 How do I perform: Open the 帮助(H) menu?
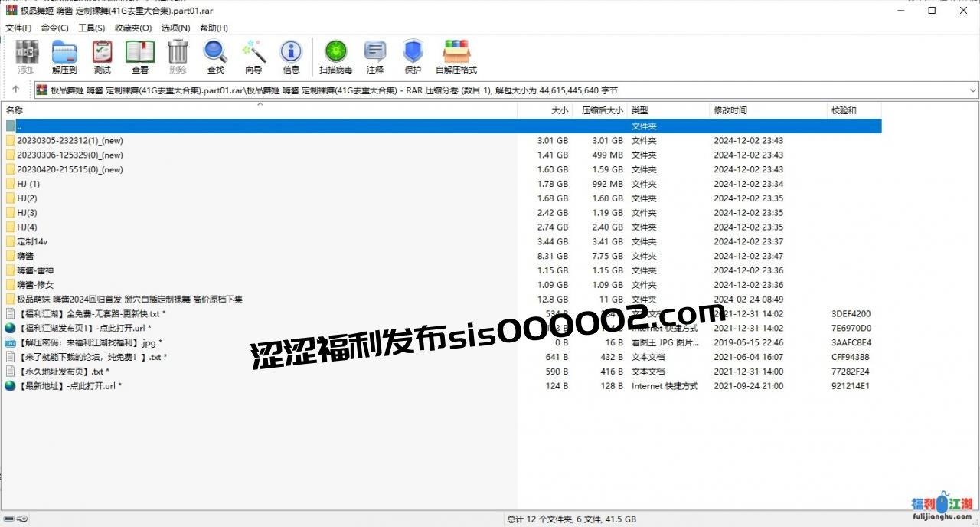pos(214,28)
